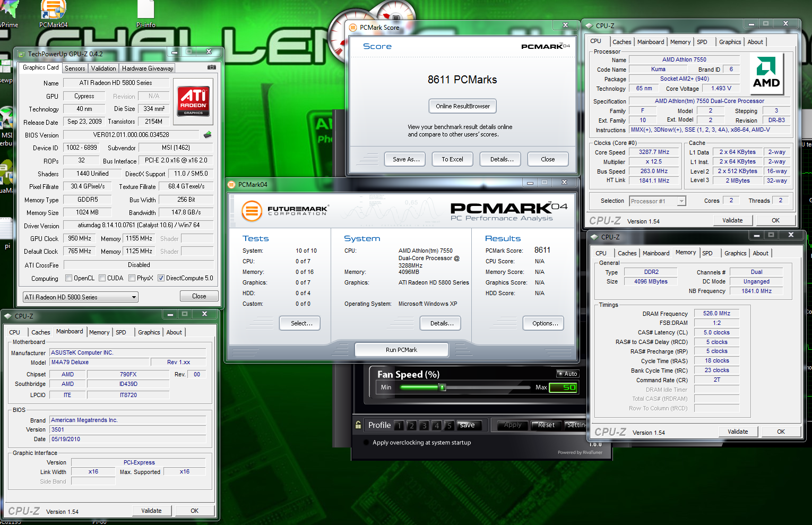Click the BIOS save chip icon in GPU-Z
The height and width of the screenshot is (525, 812).
point(208,135)
